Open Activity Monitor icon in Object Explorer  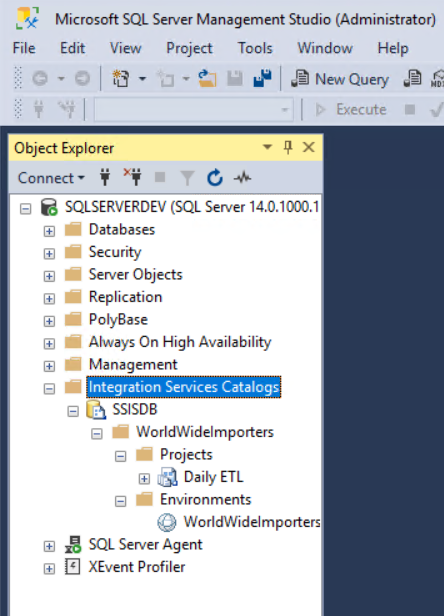[x=242, y=178]
